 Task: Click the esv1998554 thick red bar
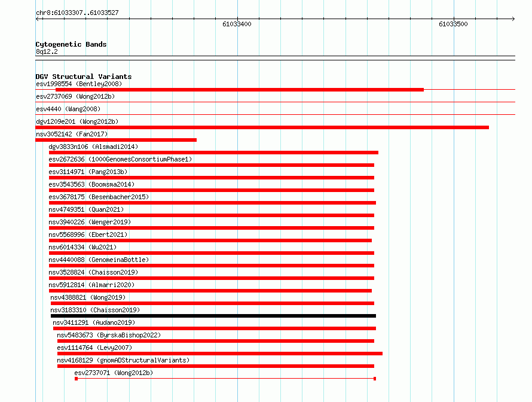click(x=240, y=90)
